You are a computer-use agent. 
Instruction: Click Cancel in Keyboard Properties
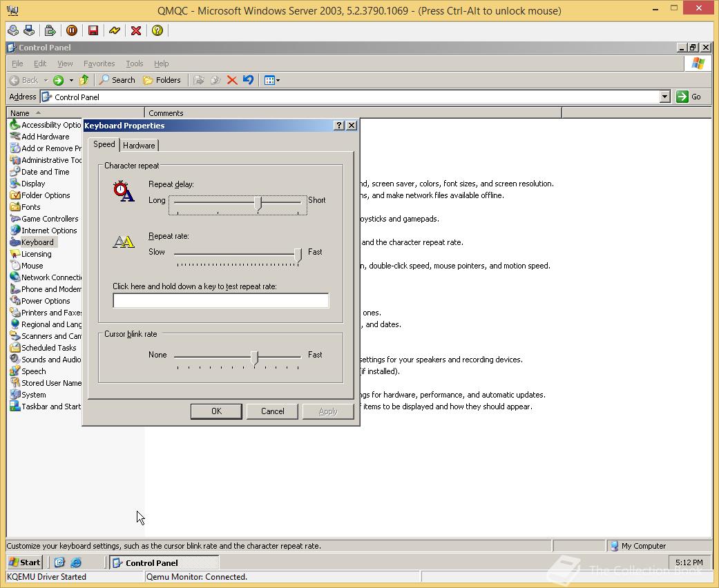point(272,411)
